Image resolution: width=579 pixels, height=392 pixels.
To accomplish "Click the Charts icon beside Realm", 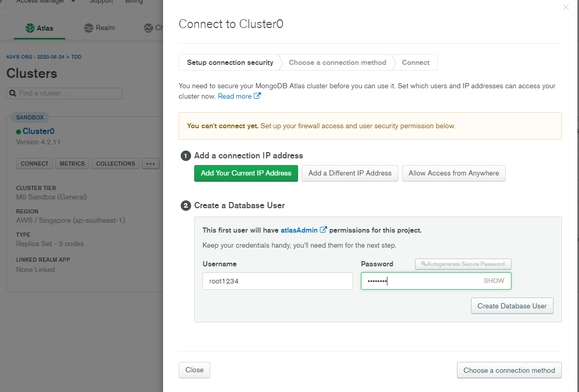I will click(149, 28).
